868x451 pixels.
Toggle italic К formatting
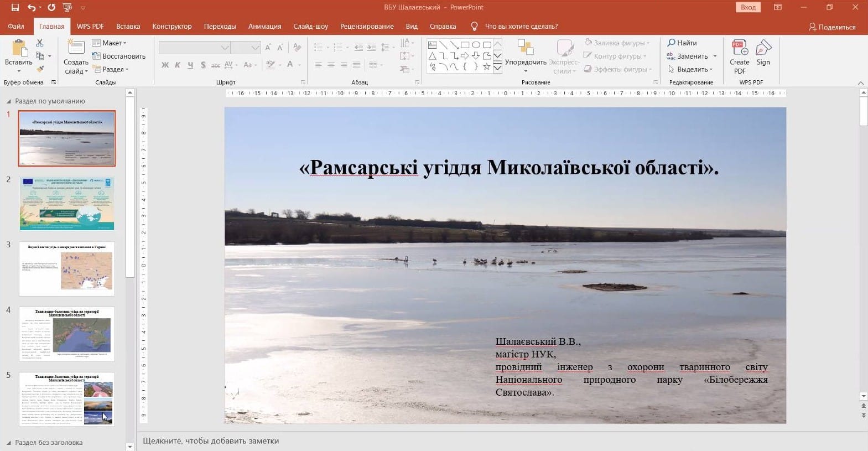(x=178, y=65)
